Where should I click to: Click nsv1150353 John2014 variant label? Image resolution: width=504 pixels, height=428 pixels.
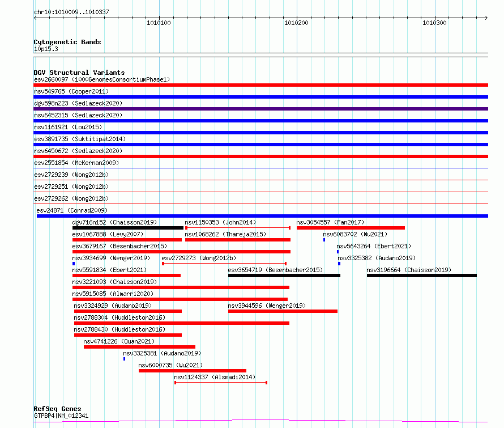click(220, 222)
